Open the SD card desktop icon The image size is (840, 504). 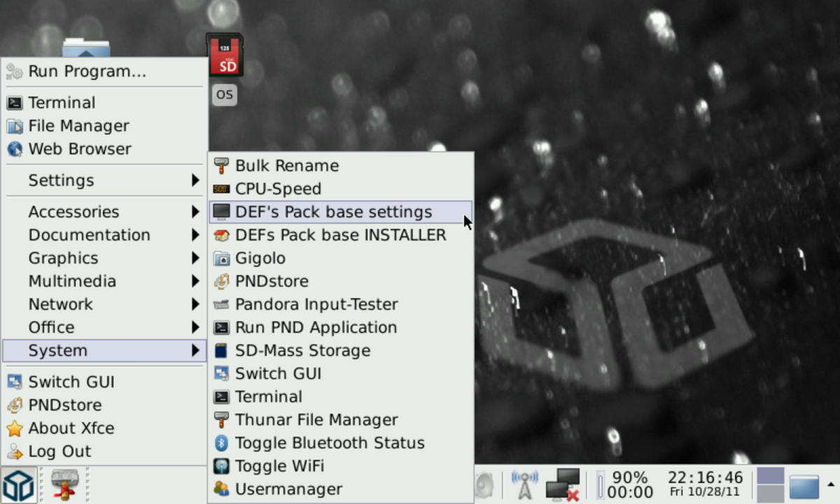[x=225, y=56]
